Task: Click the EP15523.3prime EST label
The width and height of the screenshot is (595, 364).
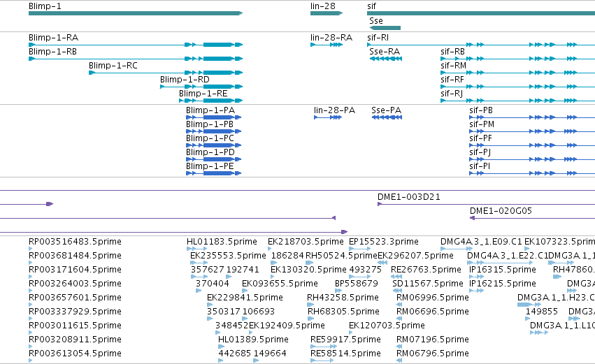Action: click(x=384, y=242)
